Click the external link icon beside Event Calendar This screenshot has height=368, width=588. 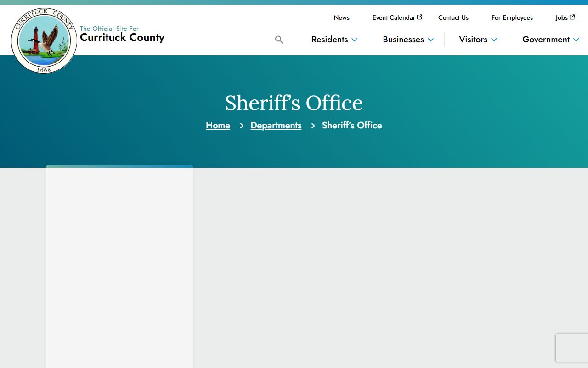(x=419, y=17)
